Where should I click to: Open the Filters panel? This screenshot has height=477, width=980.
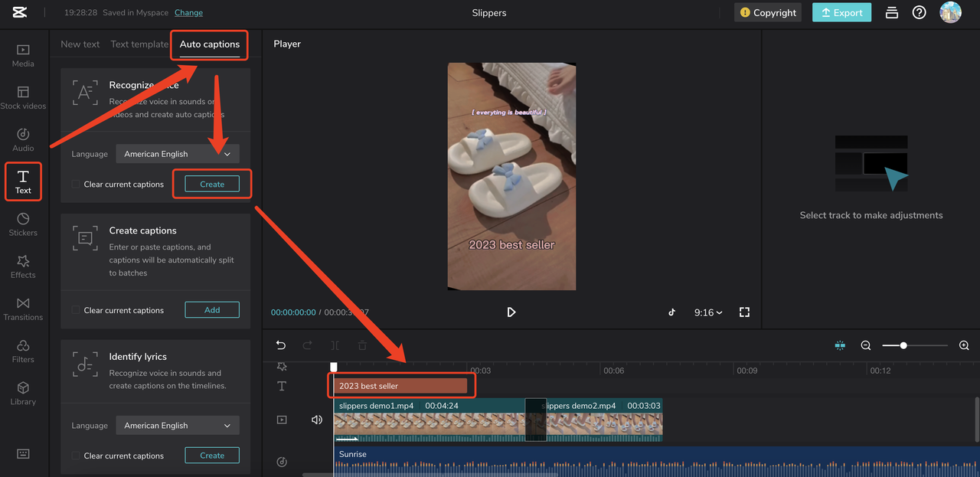point(23,351)
